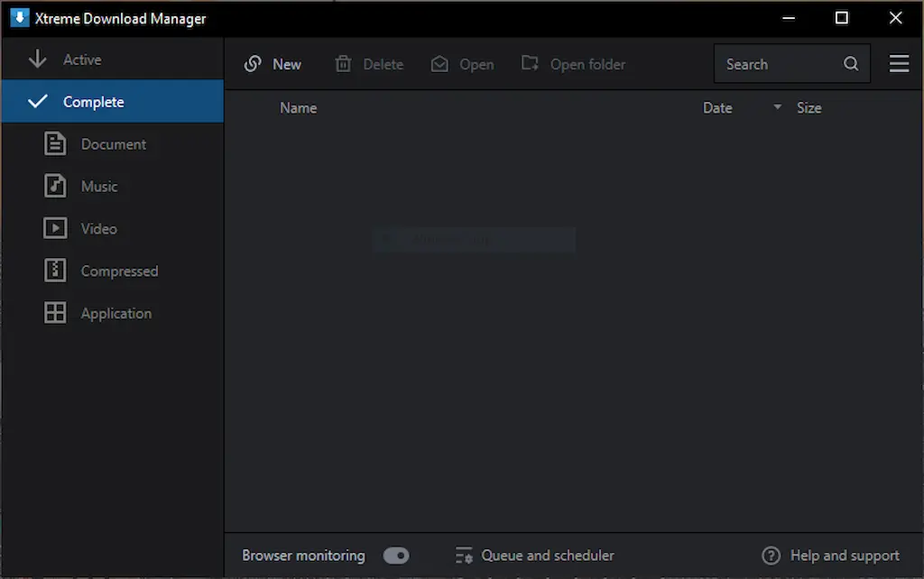The height and width of the screenshot is (579, 924).
Task: Click the New download link icon
Action: 253,64
